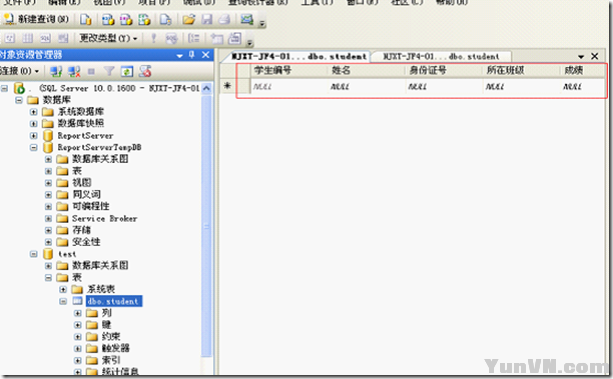Select the new row asterisk selector

(228, 86)
